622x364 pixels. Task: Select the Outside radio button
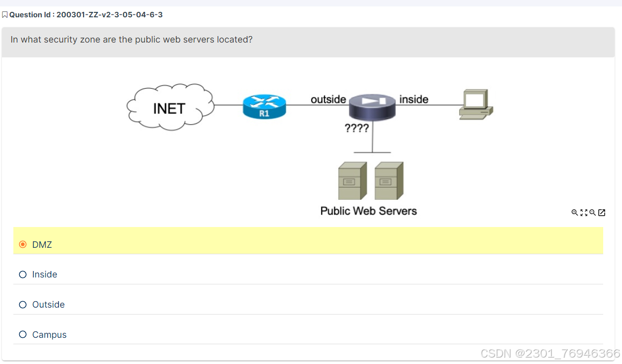tap(22, 305)
